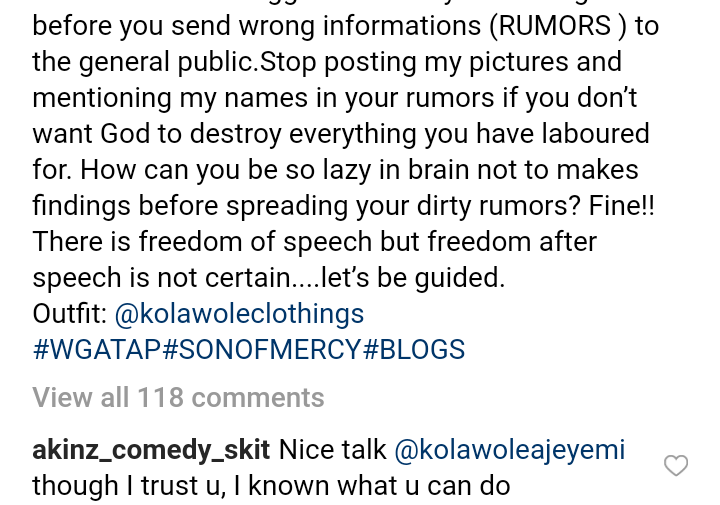Tap the 'Nice talk' comment text
This screenshot has width=720, height=505.
pos(332,450)
